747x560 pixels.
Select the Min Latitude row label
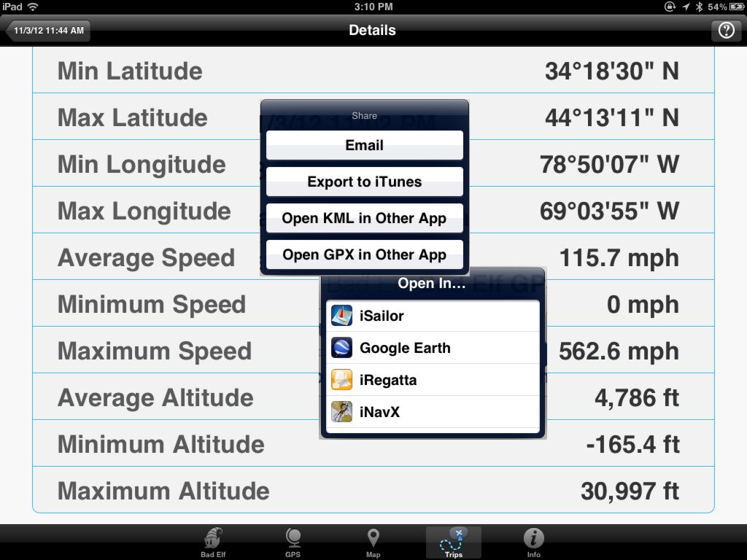130,71
